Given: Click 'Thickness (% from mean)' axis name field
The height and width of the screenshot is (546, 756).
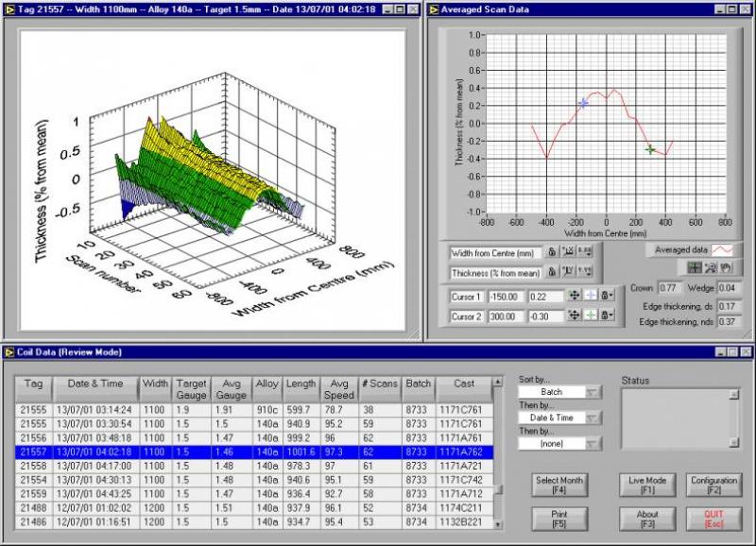Looking at the screenshot, I should coord(495,273).
